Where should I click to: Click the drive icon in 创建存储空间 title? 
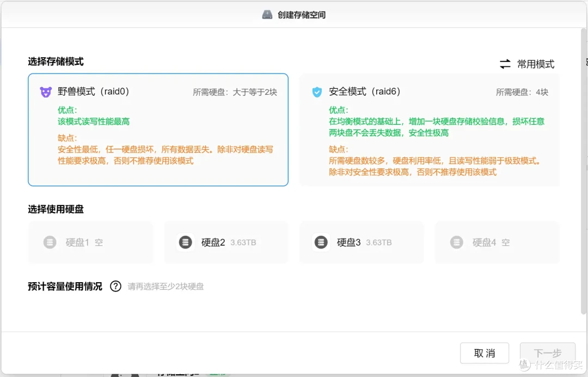267,15
